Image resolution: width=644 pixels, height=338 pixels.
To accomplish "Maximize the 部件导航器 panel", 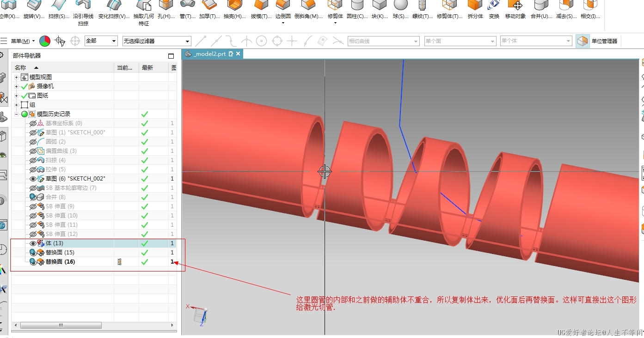I will [x=171, y=56].
